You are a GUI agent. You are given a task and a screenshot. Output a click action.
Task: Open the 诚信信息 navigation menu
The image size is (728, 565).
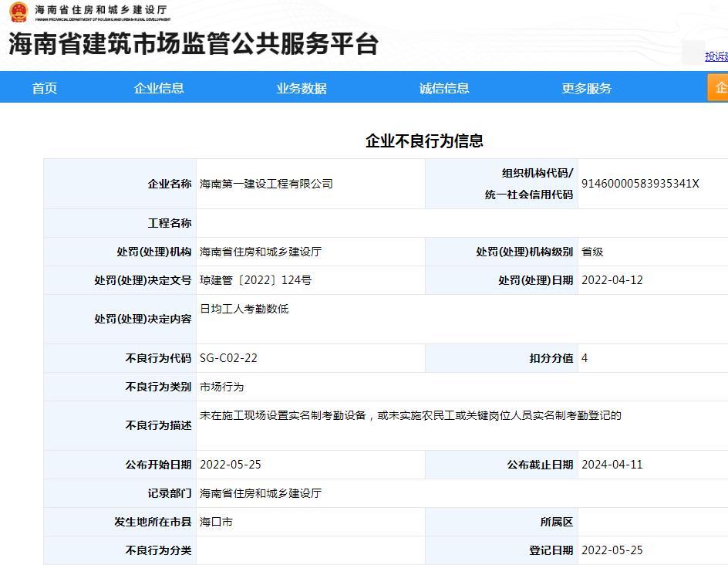click(x=444, y=88)
